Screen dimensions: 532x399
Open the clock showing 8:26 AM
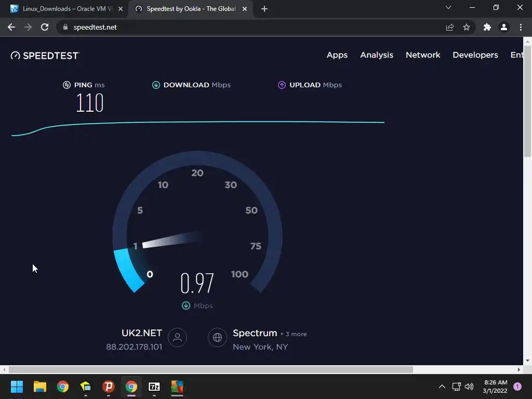pyautogui.click(x=495, y=387)
